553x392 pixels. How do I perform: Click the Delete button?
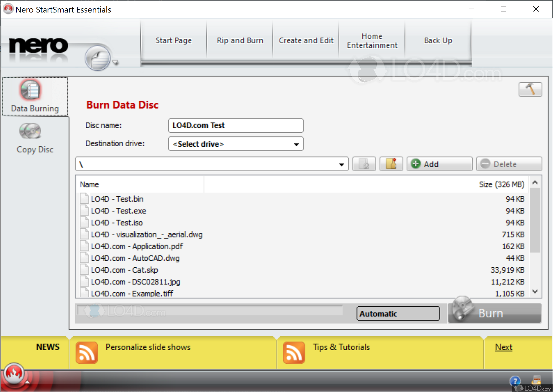(x=509, y=164)
